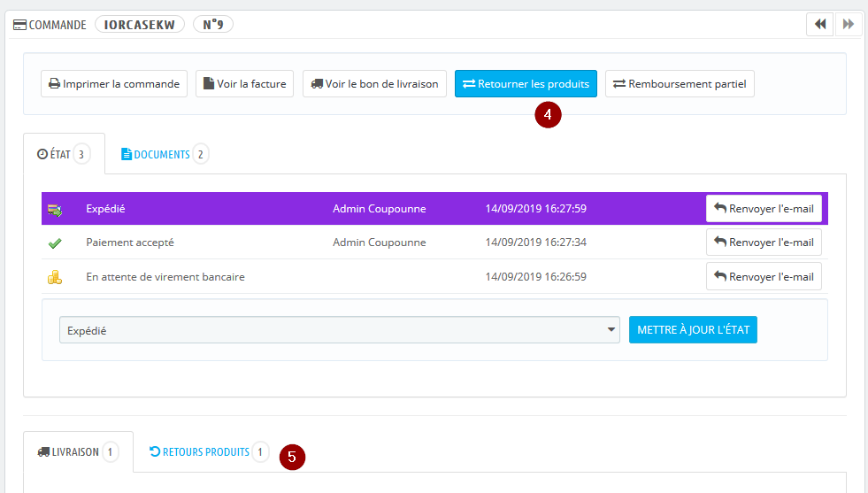The height and width of the screenshot is (493, 868).
Task: View the delivery slip (bon de livraison)
Action: pyautogui.click(x=374, y=84)
